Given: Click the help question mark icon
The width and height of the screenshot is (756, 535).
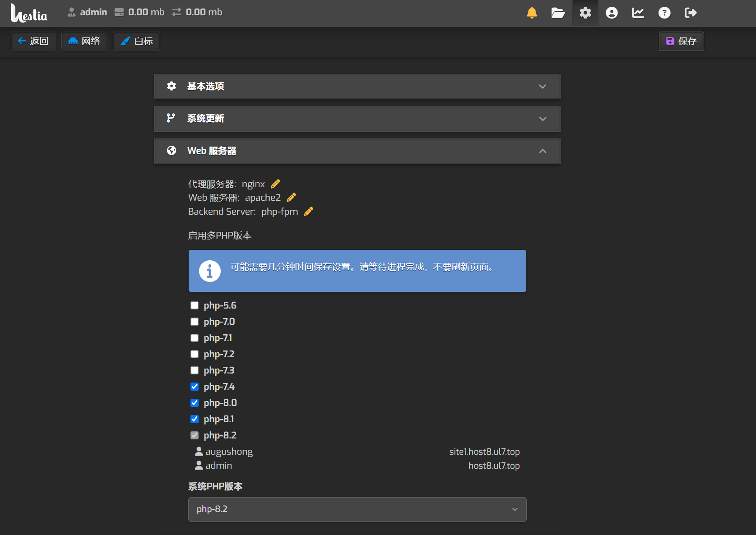Looking at the screenshot, I should pyautogui.click(x=664, y=13).
